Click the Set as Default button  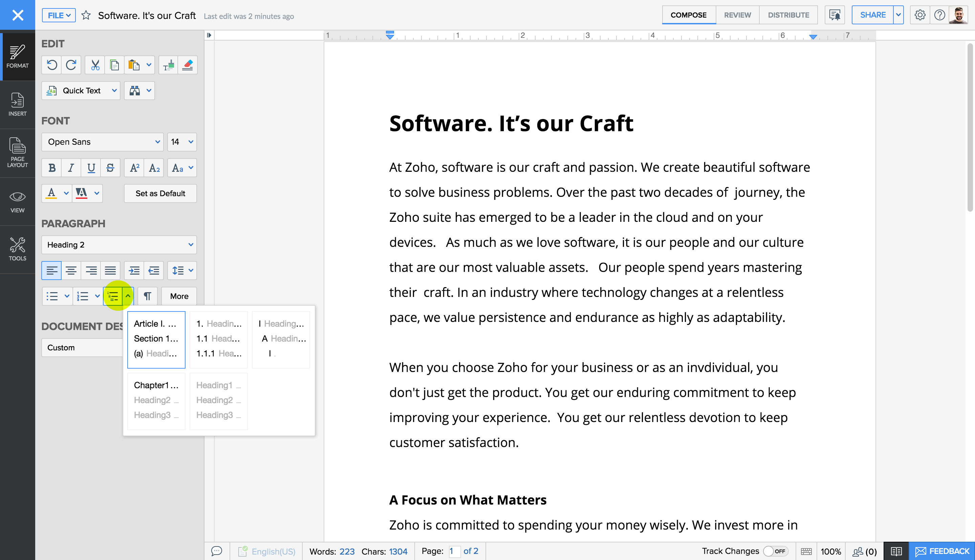click(x=160, y=193)
